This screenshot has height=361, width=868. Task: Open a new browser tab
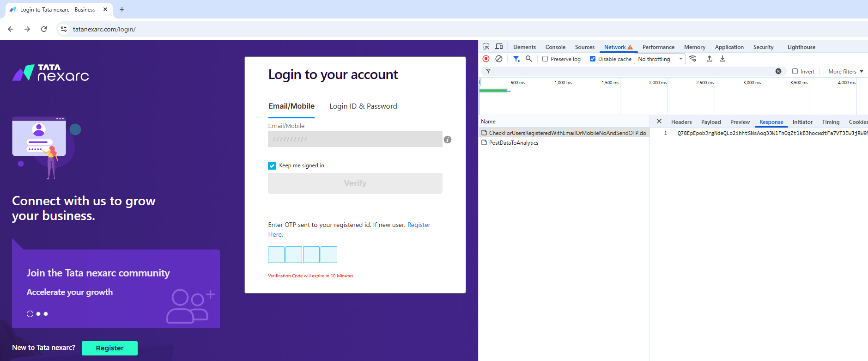(122, 9)
